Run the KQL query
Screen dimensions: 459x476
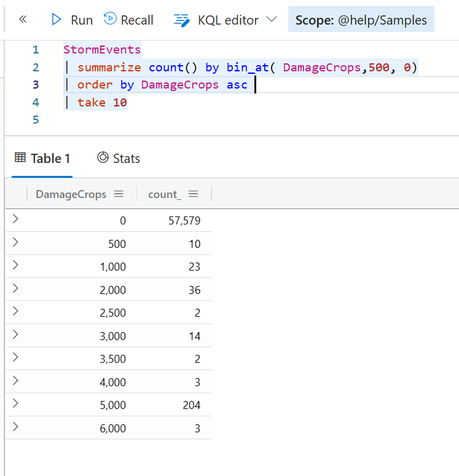click(72, 20)
